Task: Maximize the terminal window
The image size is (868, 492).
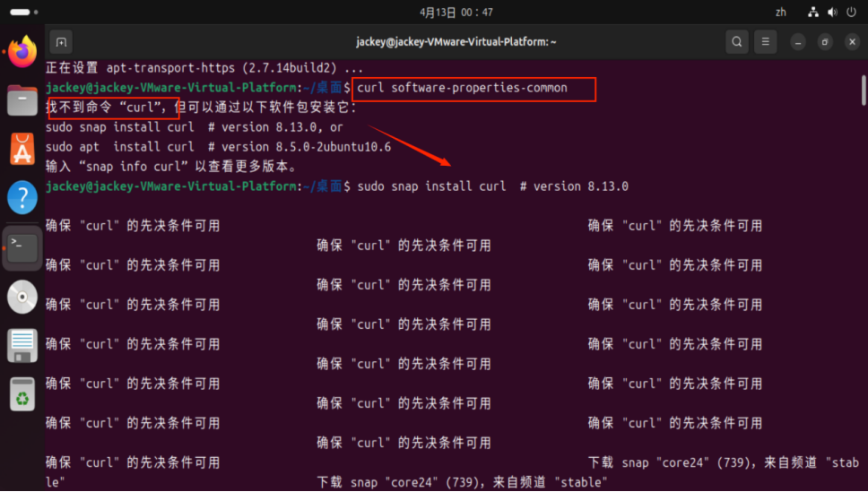Action: tap(825, 42)
